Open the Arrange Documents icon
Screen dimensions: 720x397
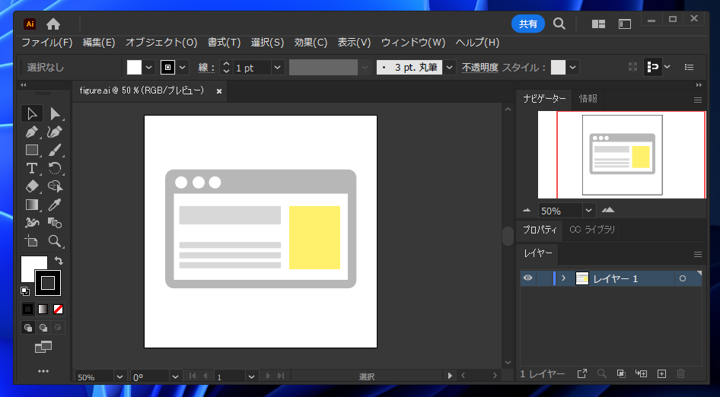(598, 24)
